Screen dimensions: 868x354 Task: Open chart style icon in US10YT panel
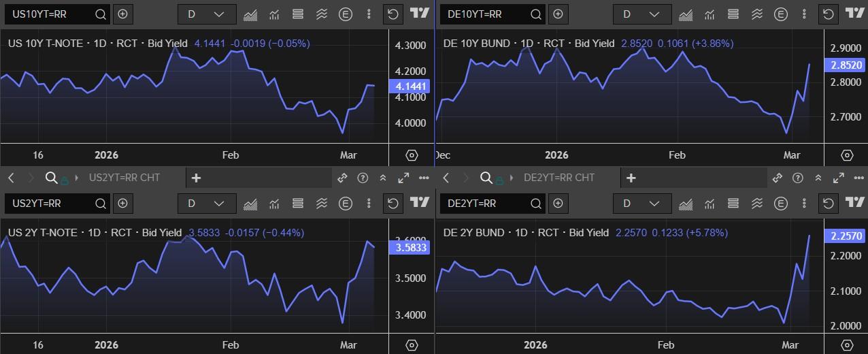coord(250,14)
